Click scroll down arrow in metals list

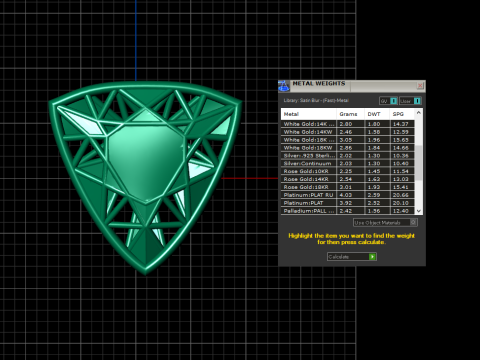click(419, 211)
